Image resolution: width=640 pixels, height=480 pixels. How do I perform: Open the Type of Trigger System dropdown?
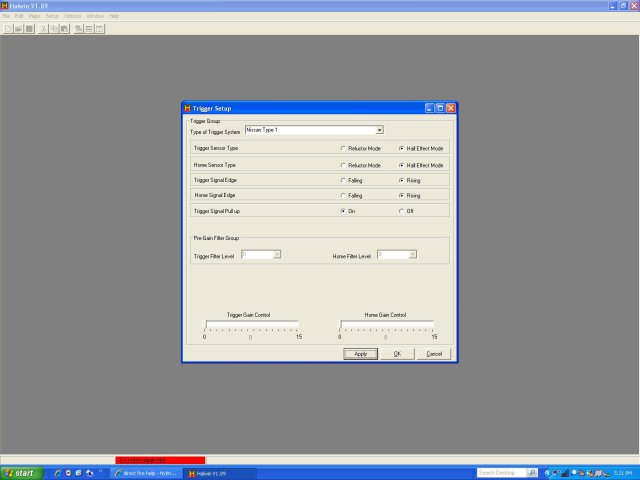[380, 130]
